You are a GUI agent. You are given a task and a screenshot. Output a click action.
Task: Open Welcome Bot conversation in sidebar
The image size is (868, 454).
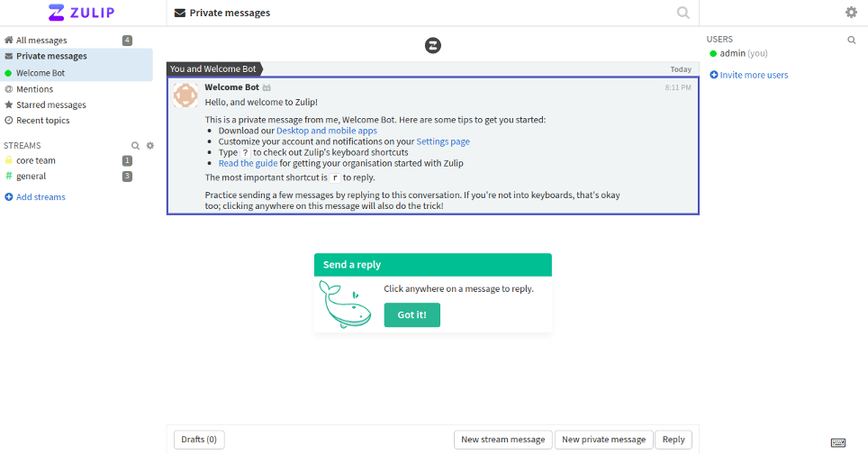[41, 73]
